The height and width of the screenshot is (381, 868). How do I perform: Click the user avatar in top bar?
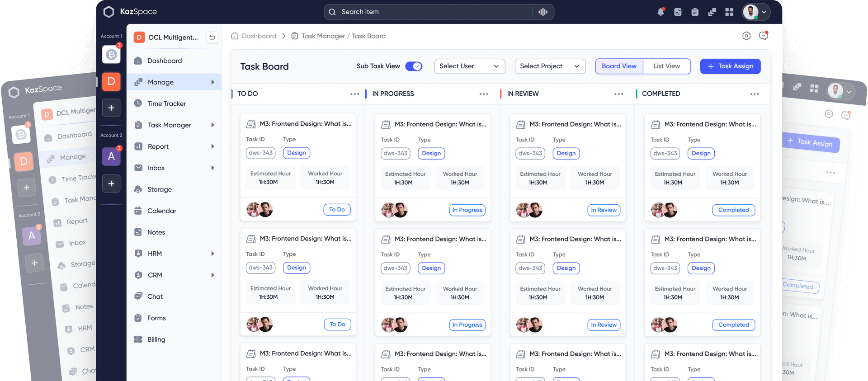click(751, 12)
